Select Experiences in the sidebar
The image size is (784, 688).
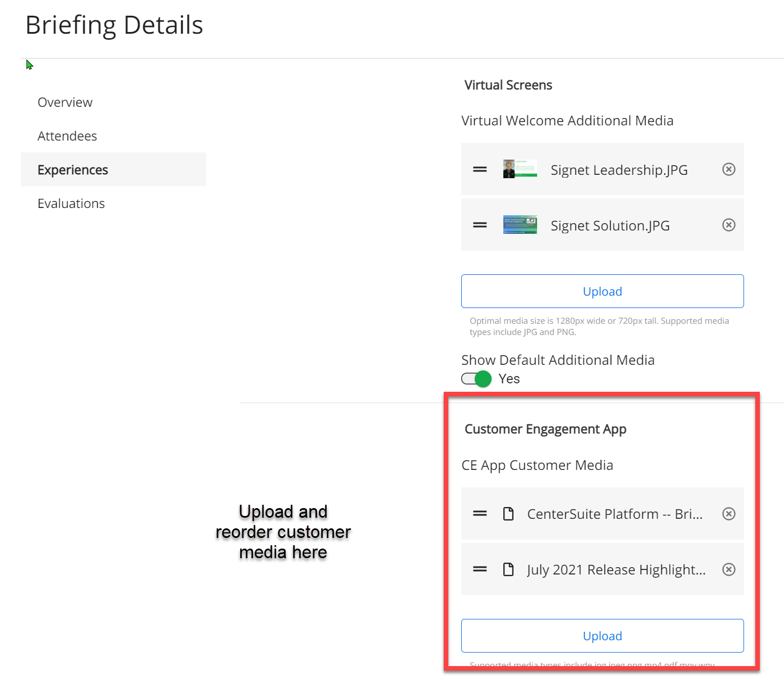tap(73, 170)
